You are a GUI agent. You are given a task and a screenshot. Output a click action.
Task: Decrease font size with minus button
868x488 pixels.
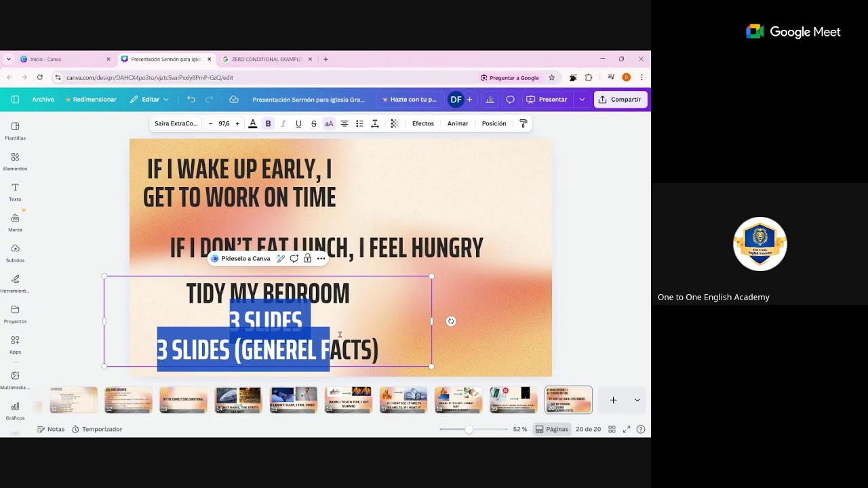coord(210,123)
